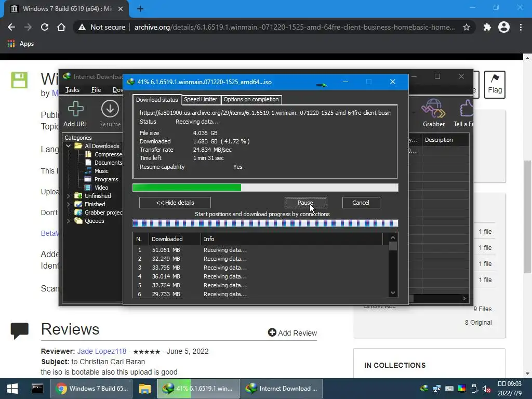Viewport: 532px width, 399px height.
Task: Select the Compressed category folder icon
Action: tap(88, 154)
